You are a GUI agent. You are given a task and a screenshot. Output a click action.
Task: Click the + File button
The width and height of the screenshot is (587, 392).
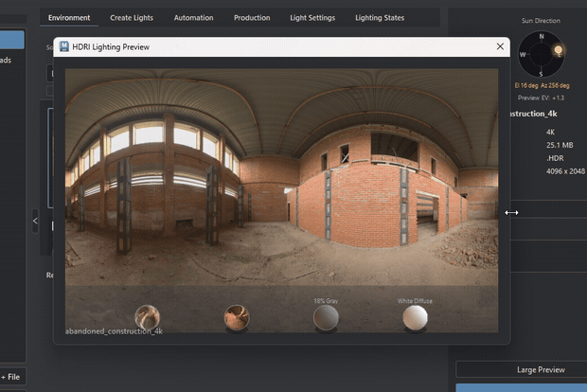pyautogui.click(x=12, y=377)
